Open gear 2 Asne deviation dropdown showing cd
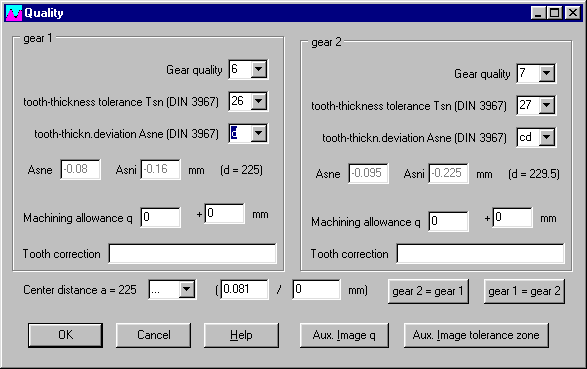 547,137
